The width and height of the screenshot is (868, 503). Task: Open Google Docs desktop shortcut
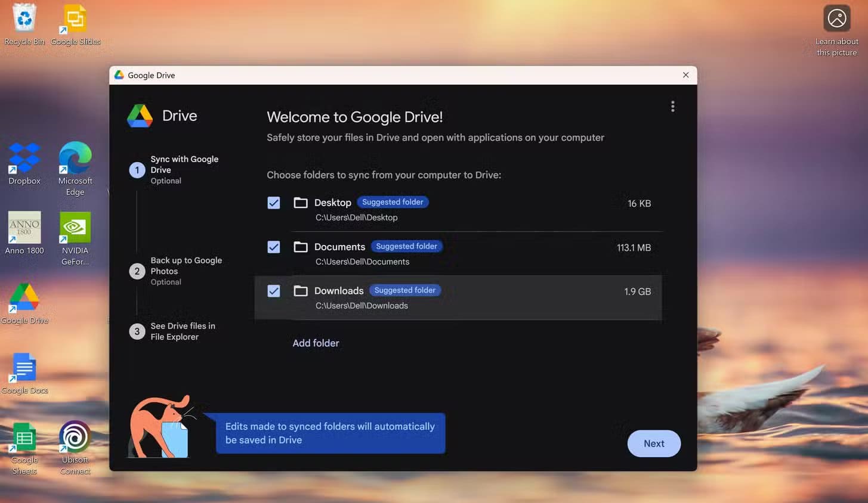[x=24, y=368]
